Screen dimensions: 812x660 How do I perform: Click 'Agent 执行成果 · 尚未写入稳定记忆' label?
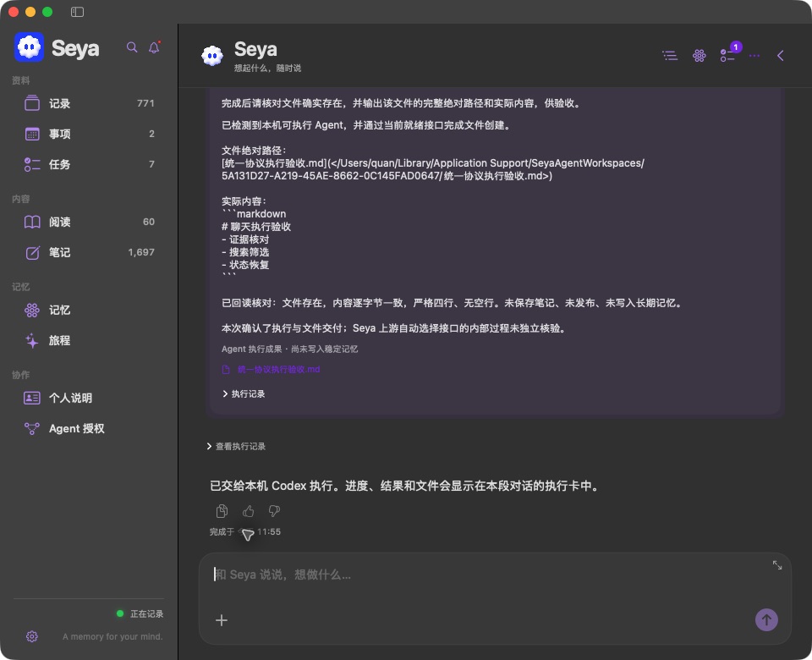289,349
